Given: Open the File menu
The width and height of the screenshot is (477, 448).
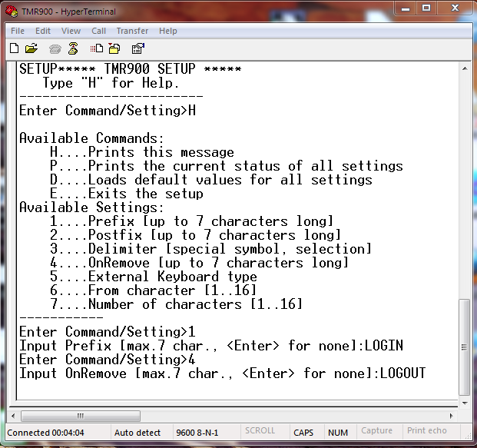Looking at the screenshot, I should pos(18,31).
